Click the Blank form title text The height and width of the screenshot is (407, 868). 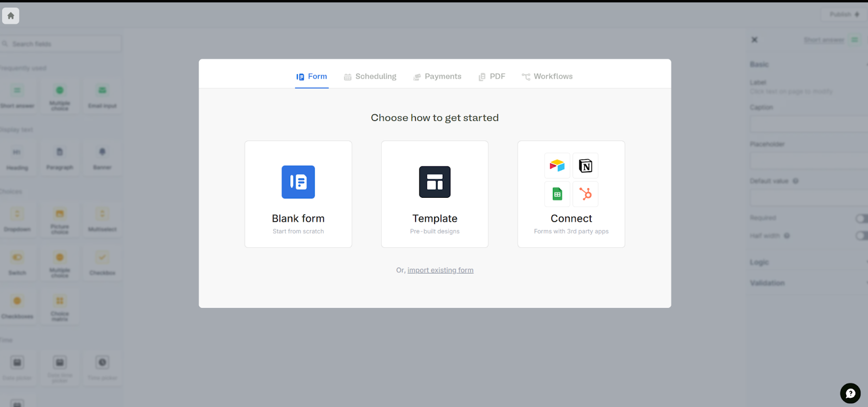(x=298, y=218)
